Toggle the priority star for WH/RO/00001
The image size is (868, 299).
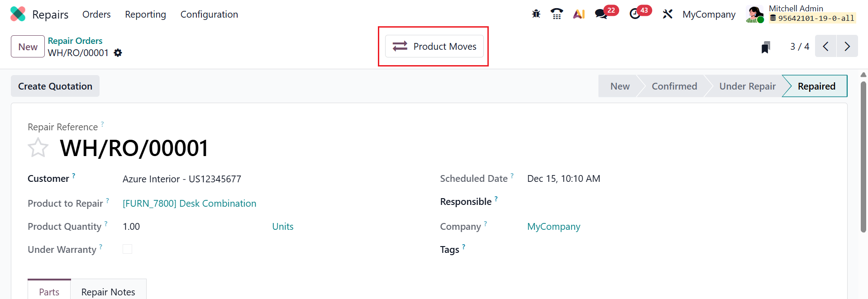[x=38, y=147]
